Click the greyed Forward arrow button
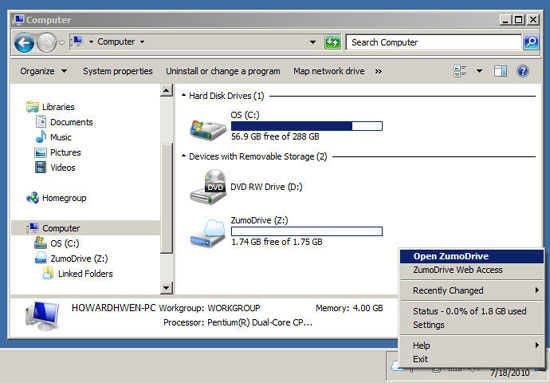Image resolution: width=550 pixels, height=383 pixels. [x=47, y=43]
